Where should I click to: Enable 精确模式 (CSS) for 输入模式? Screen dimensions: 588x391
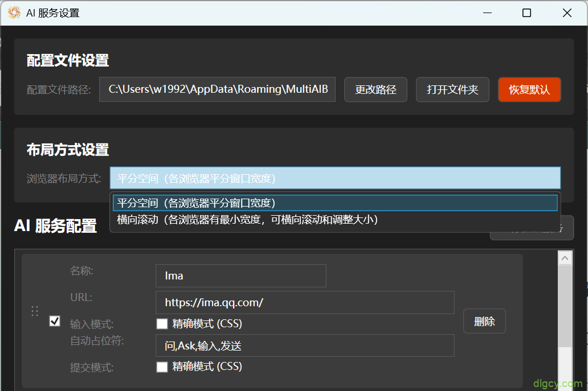162,323
